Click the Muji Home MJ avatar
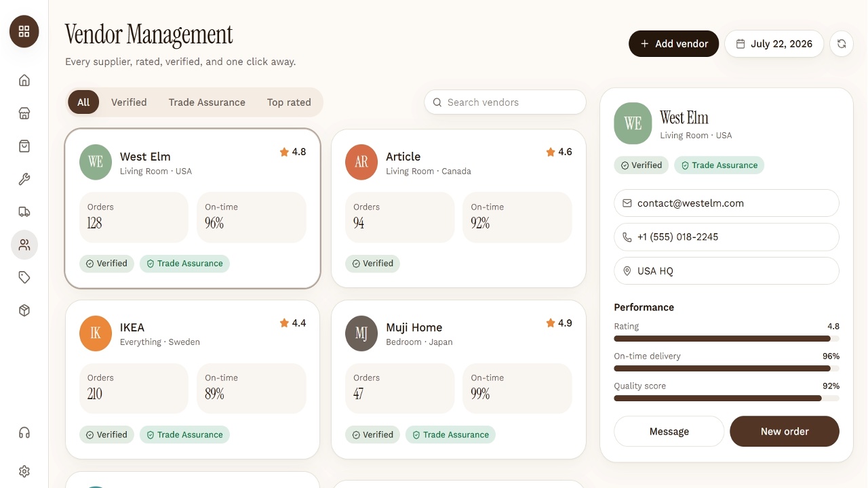Viewport: 868px width, 488px height. [361, 333]
